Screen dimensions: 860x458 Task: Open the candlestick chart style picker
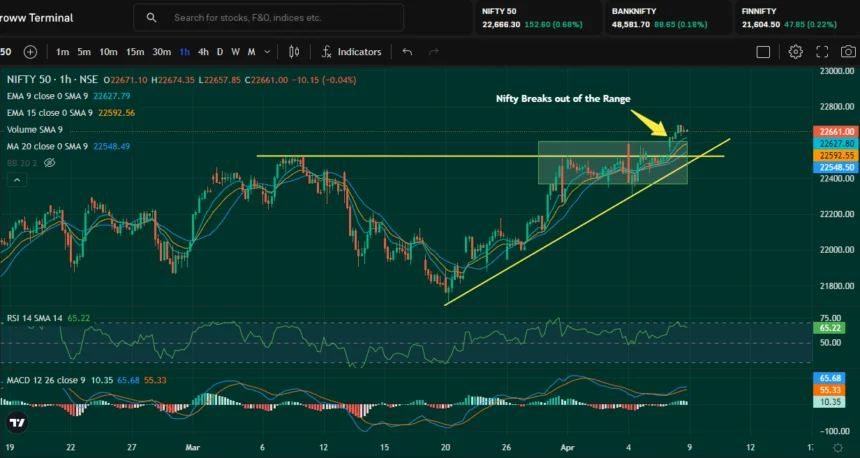pyautogui.click(x=293, y=52)
